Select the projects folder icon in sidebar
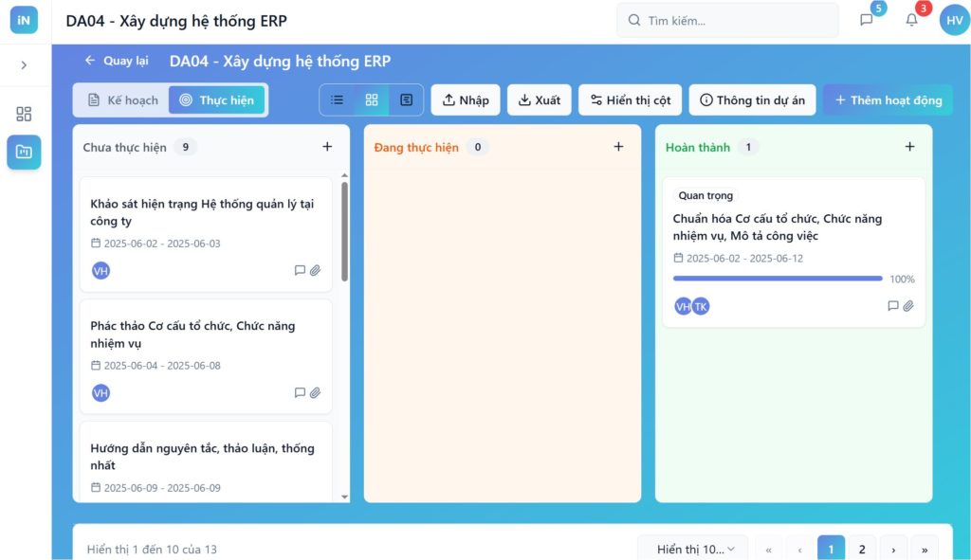 click(x=23, y=152)
